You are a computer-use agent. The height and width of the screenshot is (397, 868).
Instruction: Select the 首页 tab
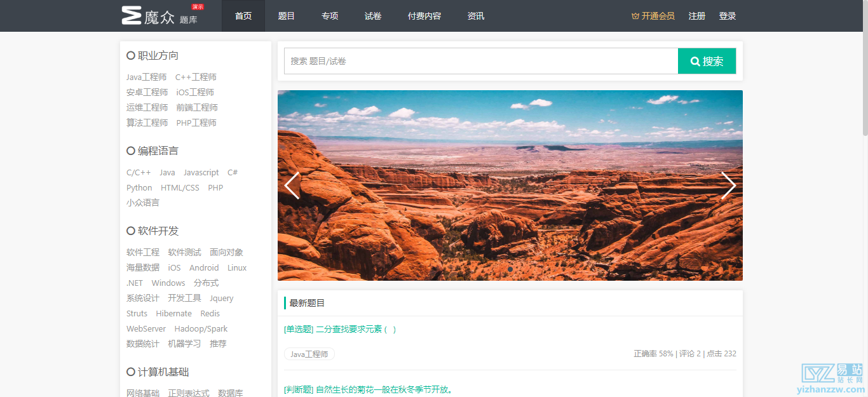pyautogui.click(x=243, y=16)
